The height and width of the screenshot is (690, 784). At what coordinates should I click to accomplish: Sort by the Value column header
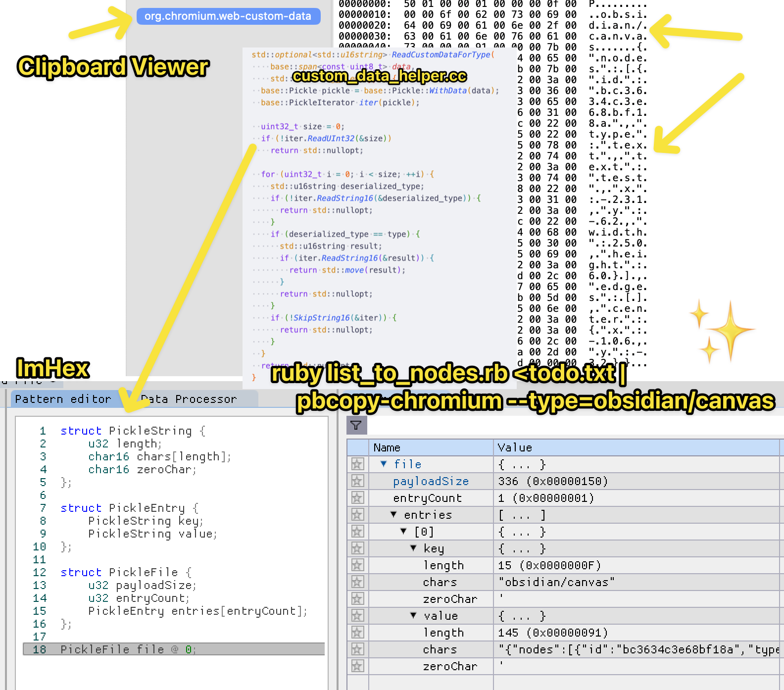click(637, 447)
